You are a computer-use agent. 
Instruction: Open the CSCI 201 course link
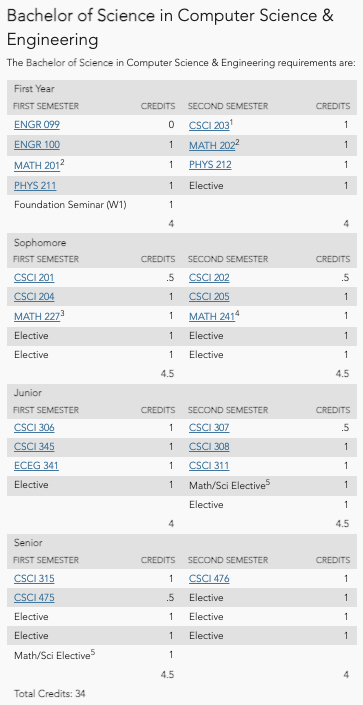coord(34,277)
